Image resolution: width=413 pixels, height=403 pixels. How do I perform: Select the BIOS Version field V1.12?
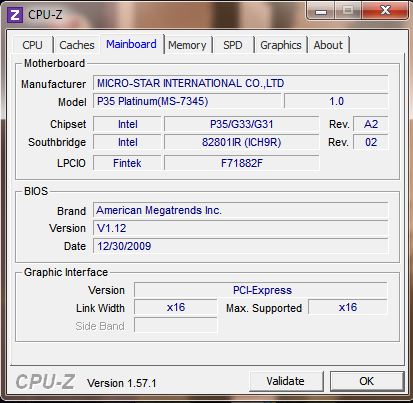tap(241, 228)
